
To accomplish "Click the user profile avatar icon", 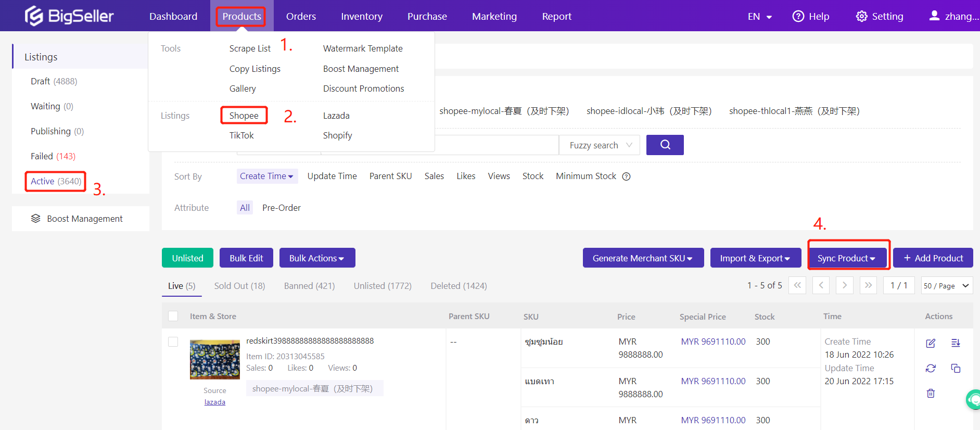I will tap(935, 16).
